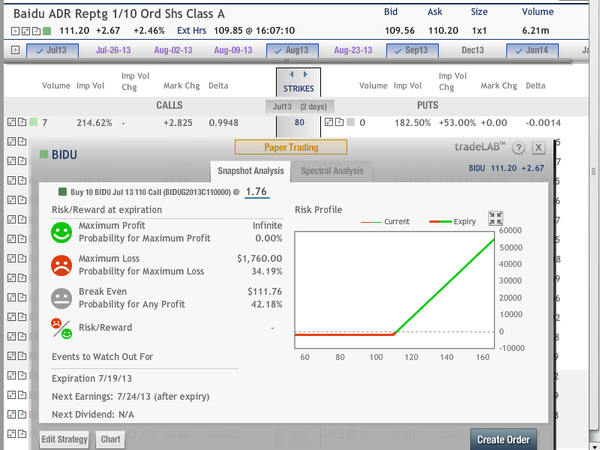Open the Chart button at the panel bottom
The width and height of the screenshot is (600, 450).
coord(111,439)
